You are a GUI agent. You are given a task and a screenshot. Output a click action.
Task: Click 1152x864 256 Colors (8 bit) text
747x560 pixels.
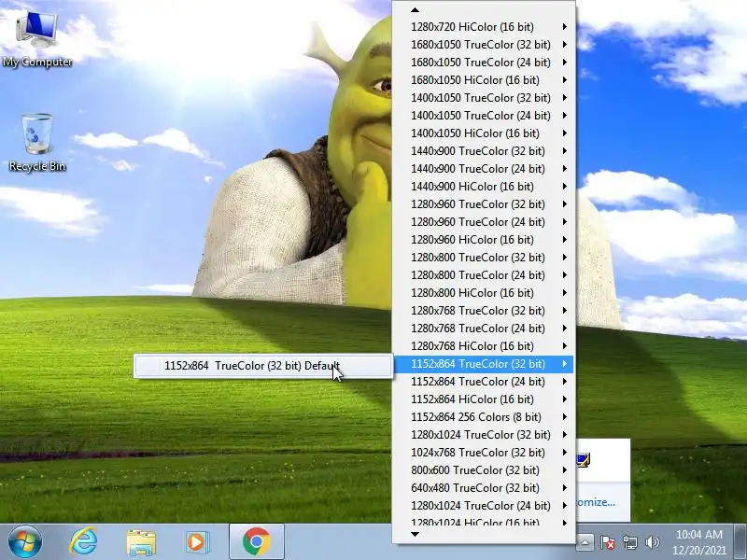point(476,416)
